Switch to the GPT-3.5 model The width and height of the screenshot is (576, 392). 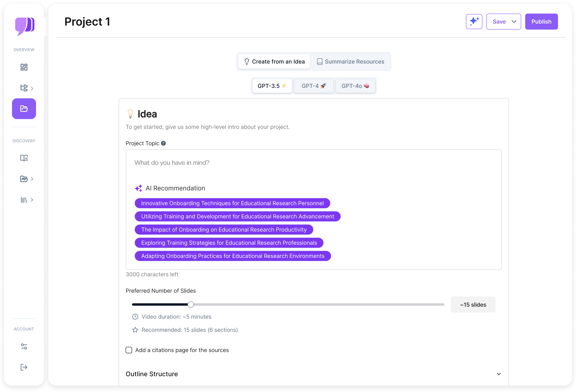[x=272, y=86]
